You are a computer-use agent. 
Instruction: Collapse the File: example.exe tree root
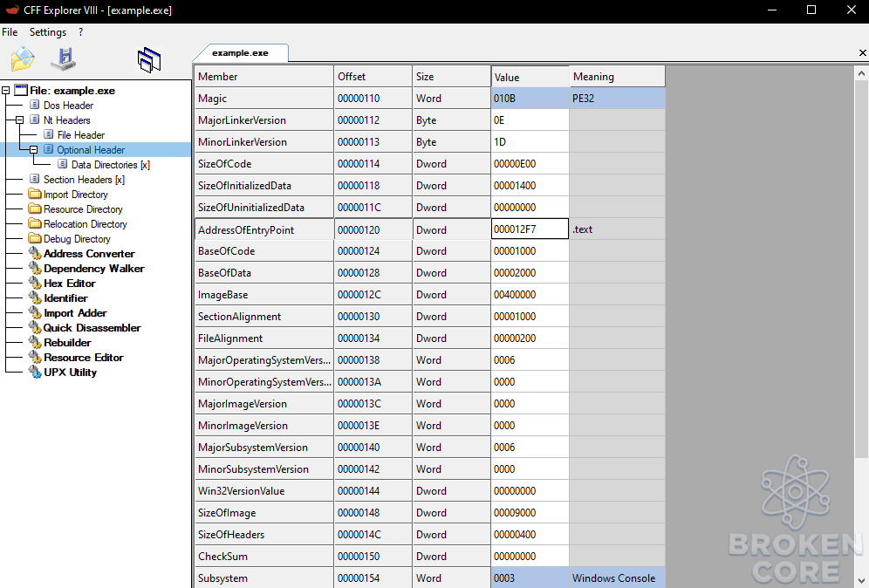[5, 91]
